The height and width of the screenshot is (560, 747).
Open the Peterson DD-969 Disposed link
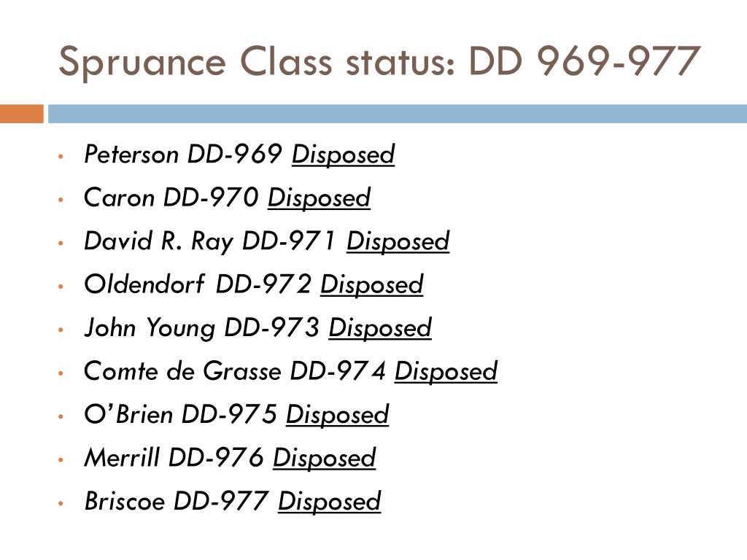click(x=343, y=155)
